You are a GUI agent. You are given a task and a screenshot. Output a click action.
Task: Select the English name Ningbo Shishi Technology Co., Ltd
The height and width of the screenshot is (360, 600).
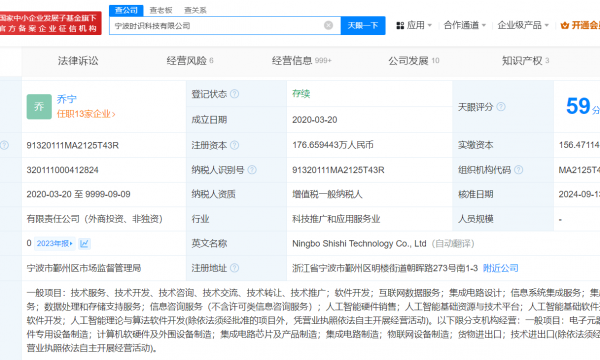pos(359,243)
